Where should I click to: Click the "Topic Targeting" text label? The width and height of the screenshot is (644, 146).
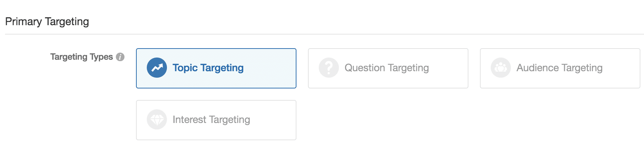point(208,68)
